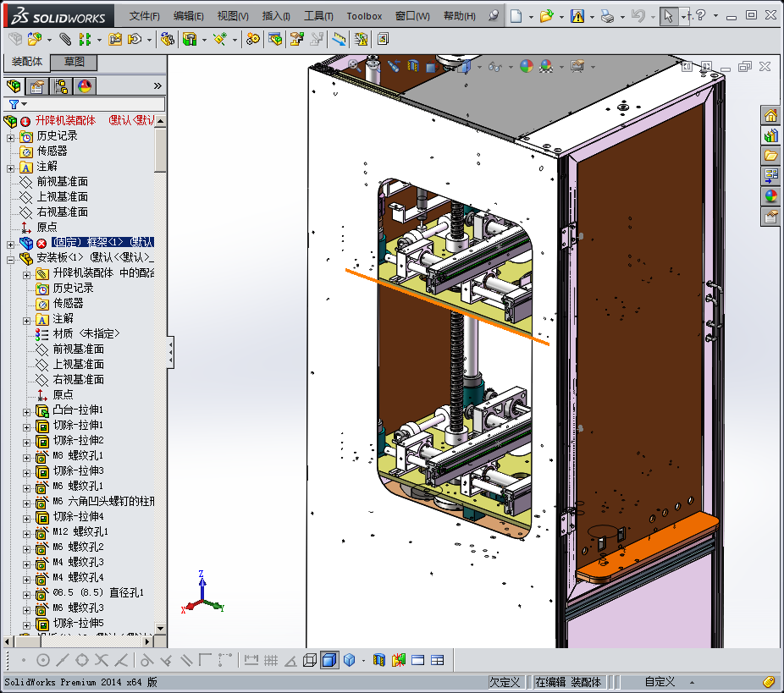The image size is (784, 693).
Task: Click the Assembly Features icon
Action: [x=190, y=39]
